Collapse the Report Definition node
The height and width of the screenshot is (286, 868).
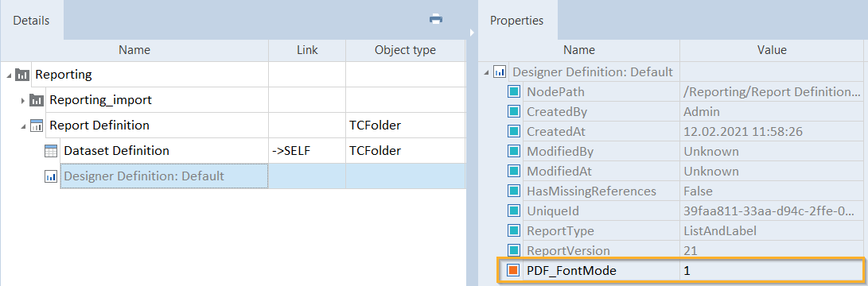coord(24,126)
